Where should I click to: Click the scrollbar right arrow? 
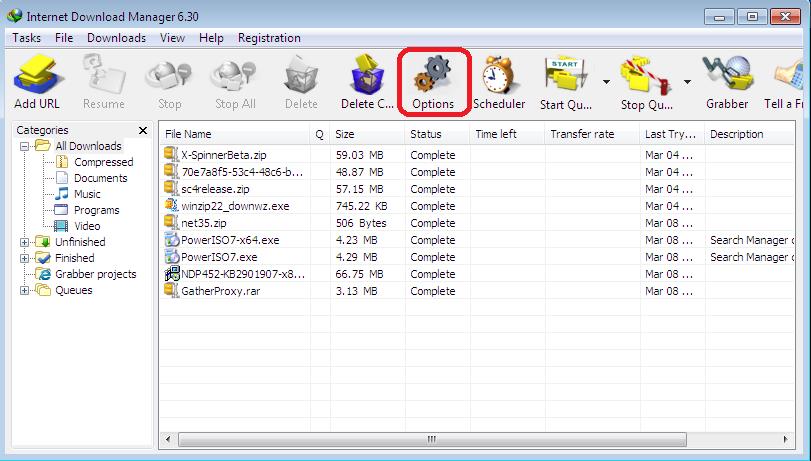coord(786,439)
